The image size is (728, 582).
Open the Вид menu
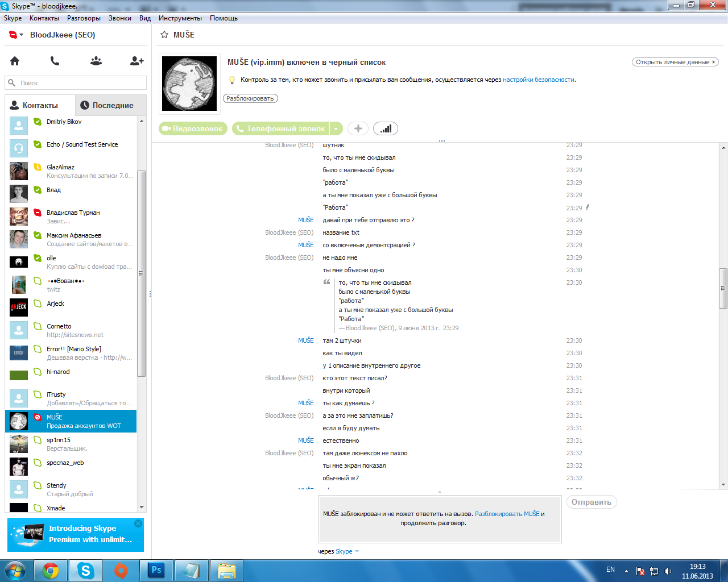point(145,18)
